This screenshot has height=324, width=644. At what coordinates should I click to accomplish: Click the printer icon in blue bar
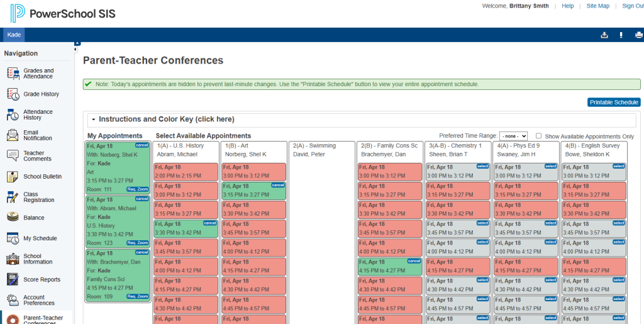coord(639,35)
